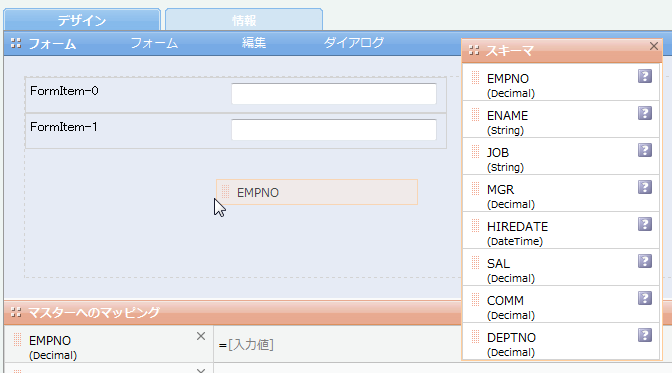Click the マスターへのマッピング panel grip icon
672x373 pixels.
pyautogui.click(x=16, y=312)
